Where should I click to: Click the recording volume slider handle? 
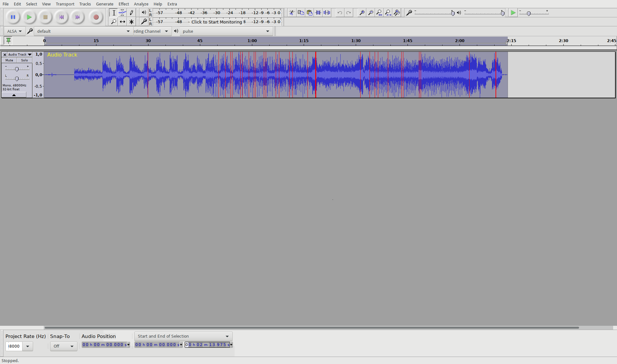(x=452, y=13)
